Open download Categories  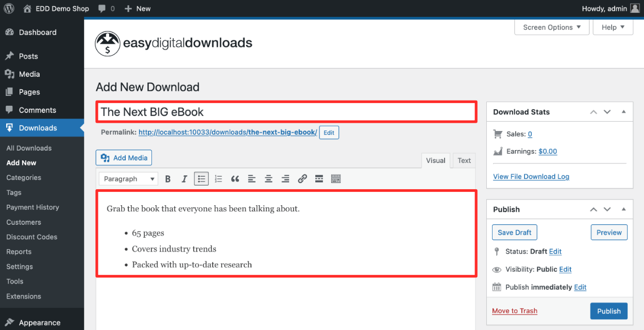point(24,177)
